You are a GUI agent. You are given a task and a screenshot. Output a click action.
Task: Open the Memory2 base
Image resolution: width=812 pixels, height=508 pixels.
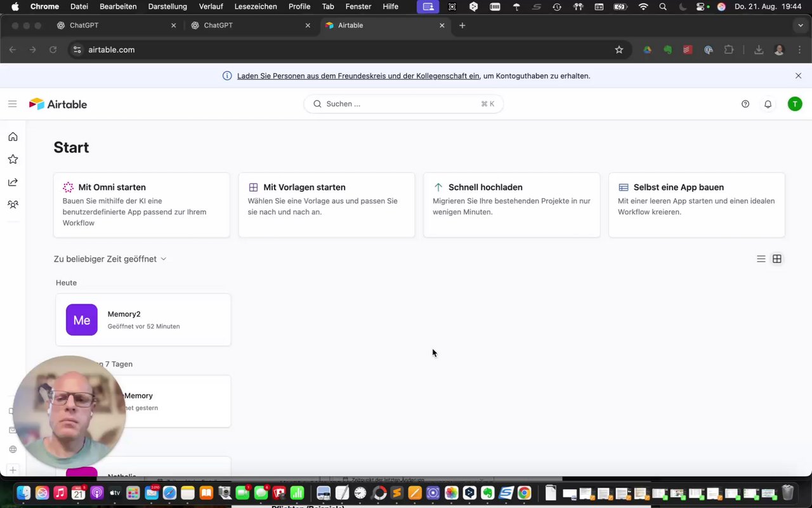point(143,319)
